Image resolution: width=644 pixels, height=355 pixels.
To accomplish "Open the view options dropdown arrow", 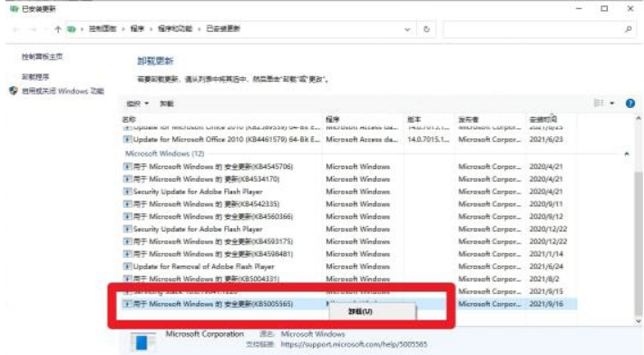I will click(612, 104).
